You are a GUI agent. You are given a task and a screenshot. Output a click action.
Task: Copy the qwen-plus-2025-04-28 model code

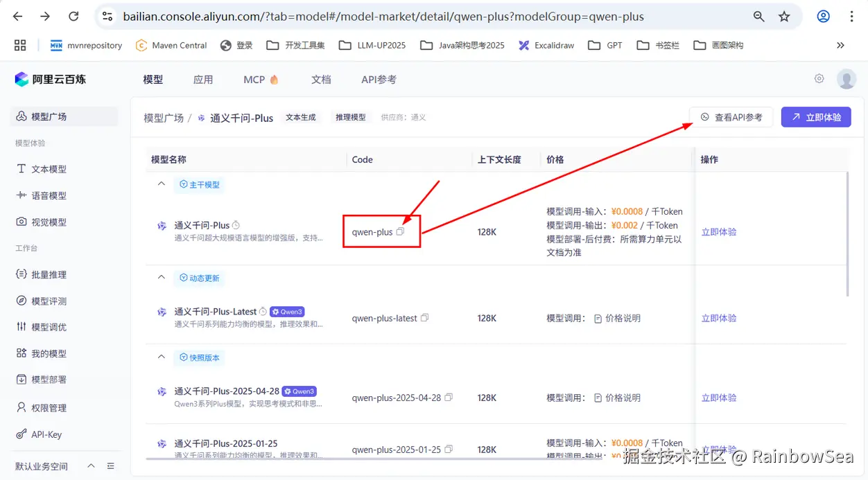click(x=449, y=398)
